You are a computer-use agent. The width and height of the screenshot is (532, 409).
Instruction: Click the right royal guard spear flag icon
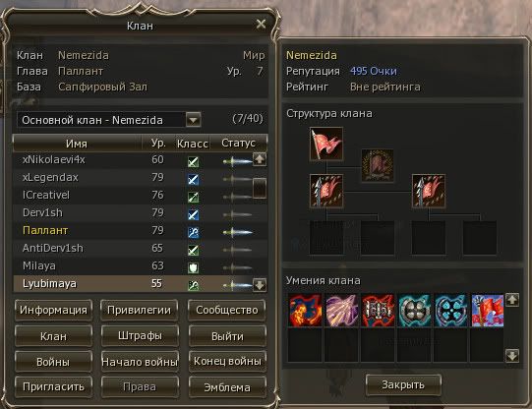point(429,191)
